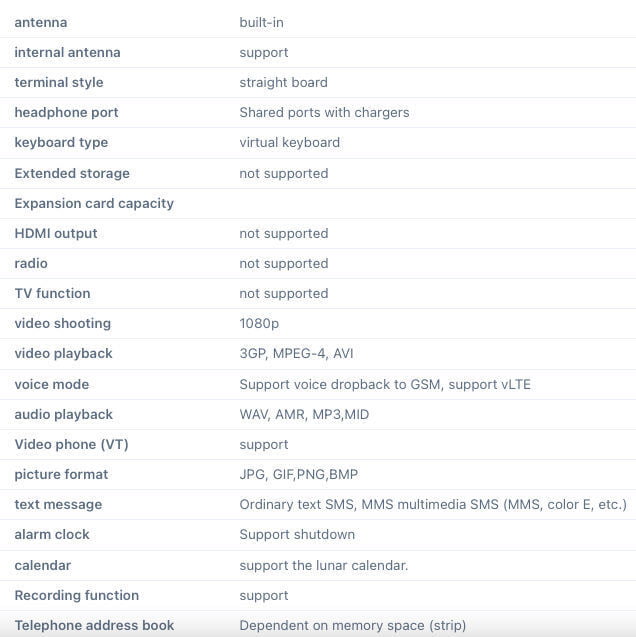Click 'support the lunar calendar.' text
Viewport: 636px width, 637px height.
tap(323, 565)
